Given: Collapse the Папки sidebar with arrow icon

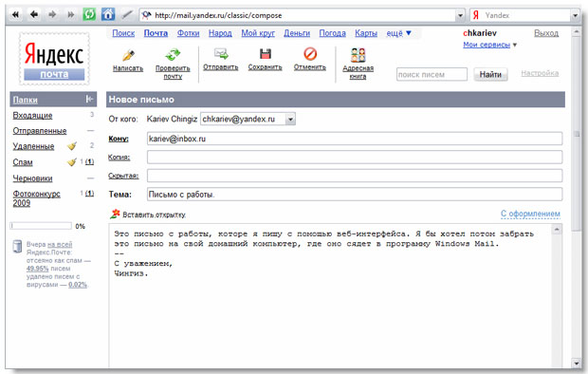Looking at the screenshot, I should (89, 99).
